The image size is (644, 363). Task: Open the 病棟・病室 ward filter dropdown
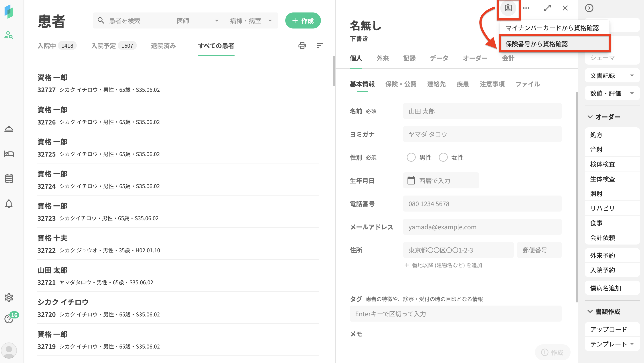[x=251, y=21]
